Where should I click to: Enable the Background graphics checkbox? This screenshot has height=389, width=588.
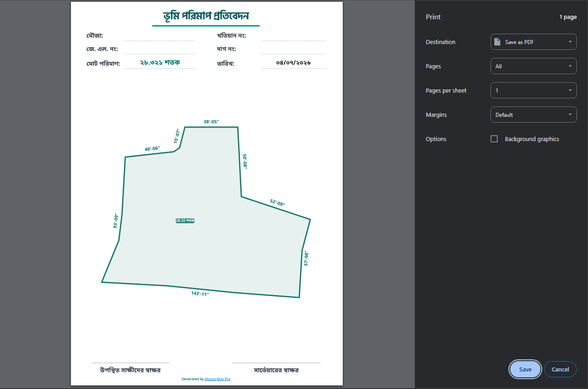[x=494, y=139]
